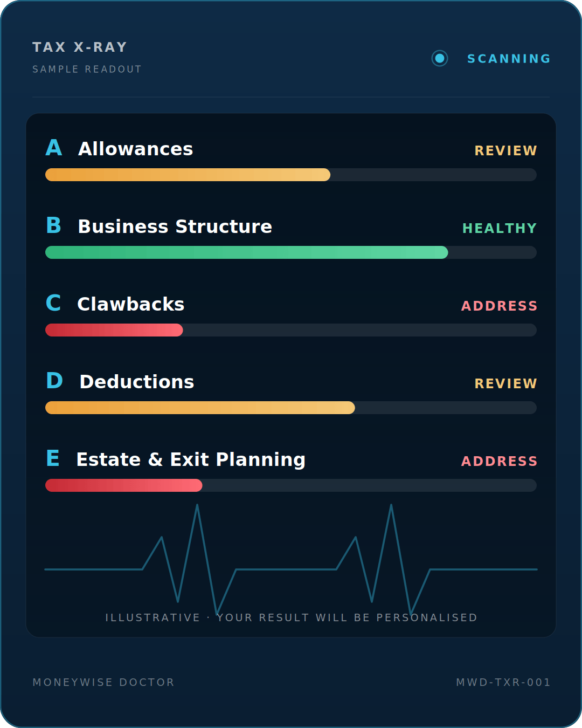Click the REVIEW status beside Deductions
Image resolution: width=582 pixels, height=728 pixels.
(x=505, y=383)
